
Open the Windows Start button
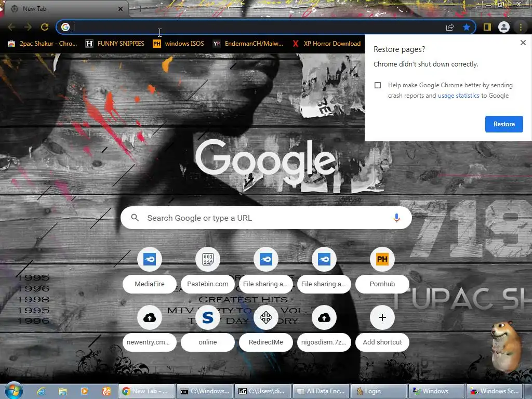click(x=14, y=391)
